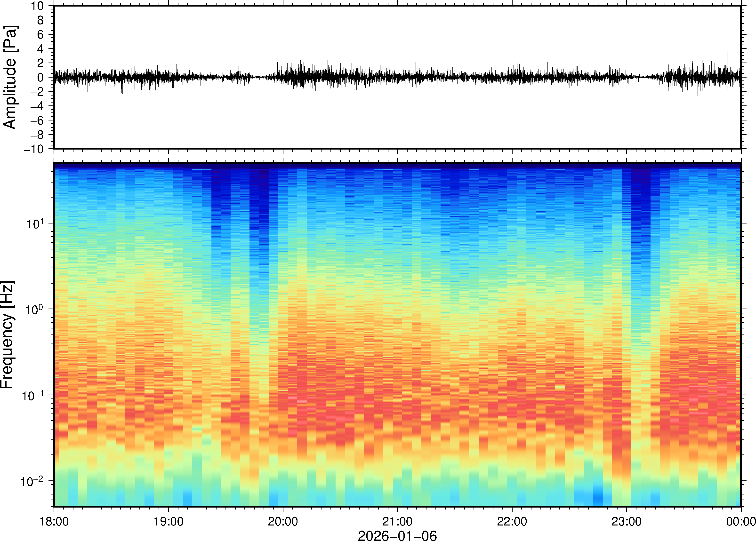
Task: Click the 20:00 time axis label
Action: [x=283, y=521]
